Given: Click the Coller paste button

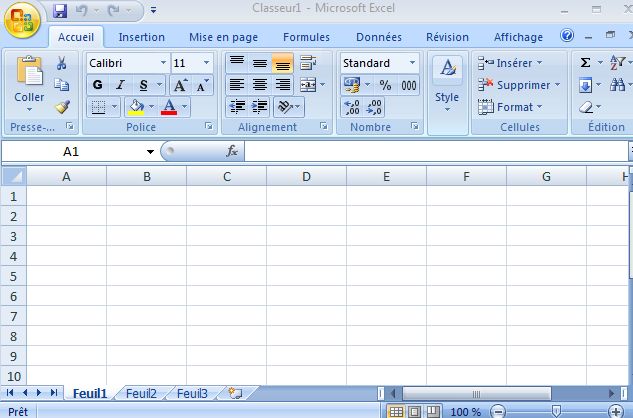Looking at the screenshot, I should point(29,85).
